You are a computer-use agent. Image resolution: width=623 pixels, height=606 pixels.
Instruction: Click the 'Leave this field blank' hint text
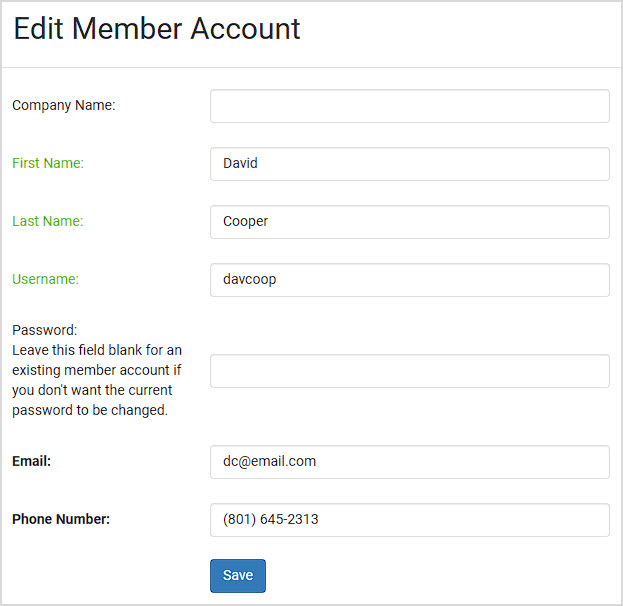click(97, 380)
